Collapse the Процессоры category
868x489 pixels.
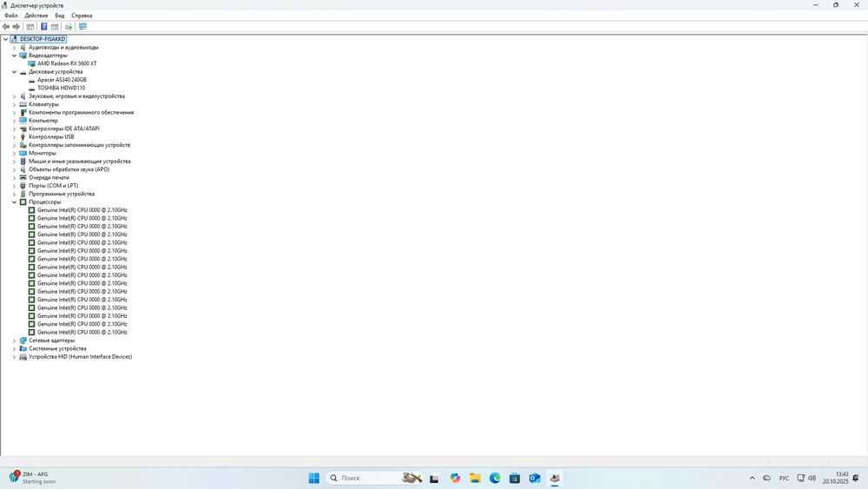pos(15,202)
